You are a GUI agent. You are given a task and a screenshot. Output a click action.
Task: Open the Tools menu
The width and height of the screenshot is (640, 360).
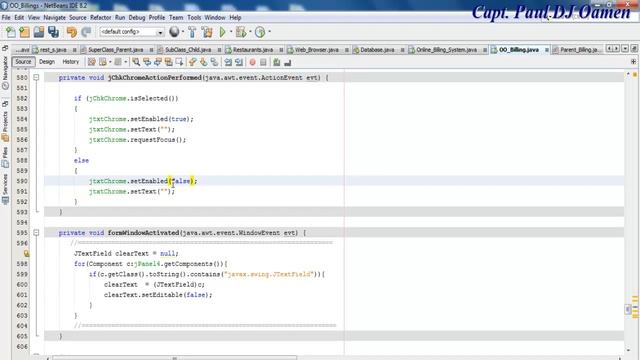194,18
